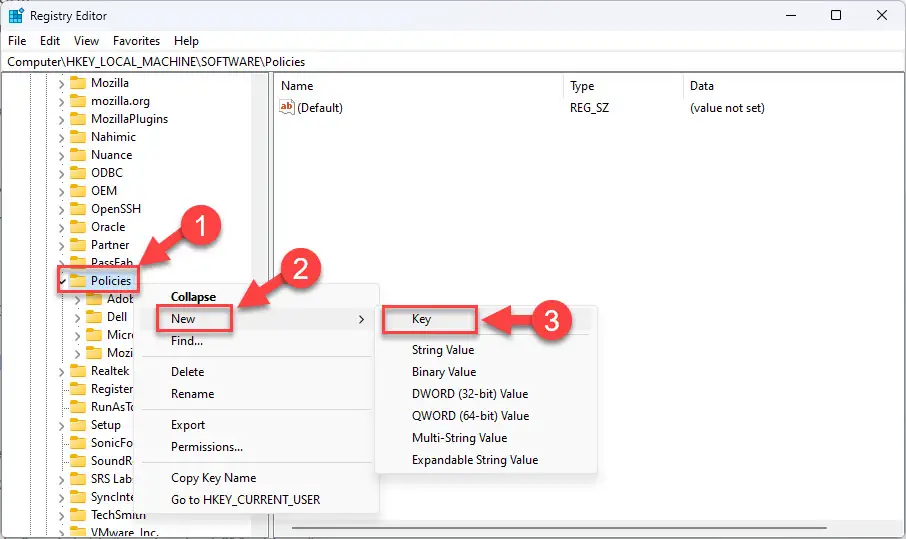Collapse the Policies key
Viewport: 906px width, 539px height.
click(x=62, y=281)
